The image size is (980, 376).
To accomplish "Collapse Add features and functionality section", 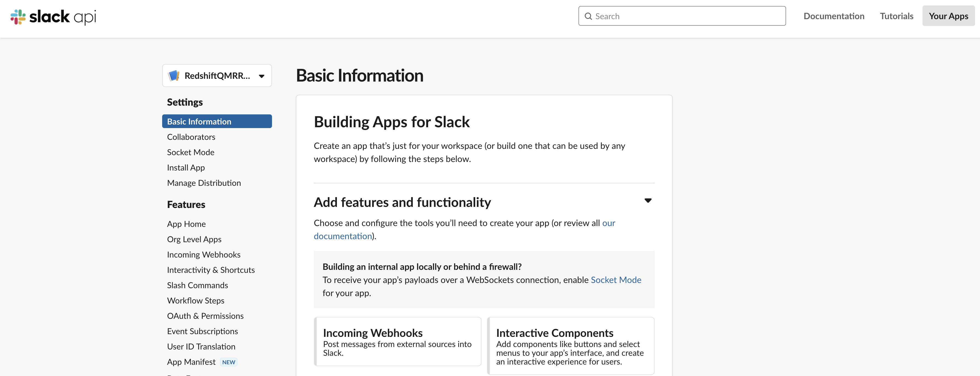I will [x=647, y=200].
